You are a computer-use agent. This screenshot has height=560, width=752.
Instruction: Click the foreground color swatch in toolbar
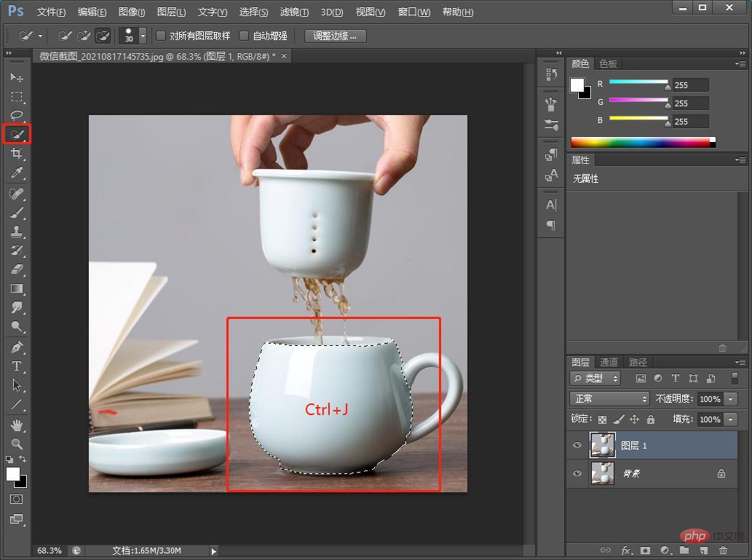(13, 473)
